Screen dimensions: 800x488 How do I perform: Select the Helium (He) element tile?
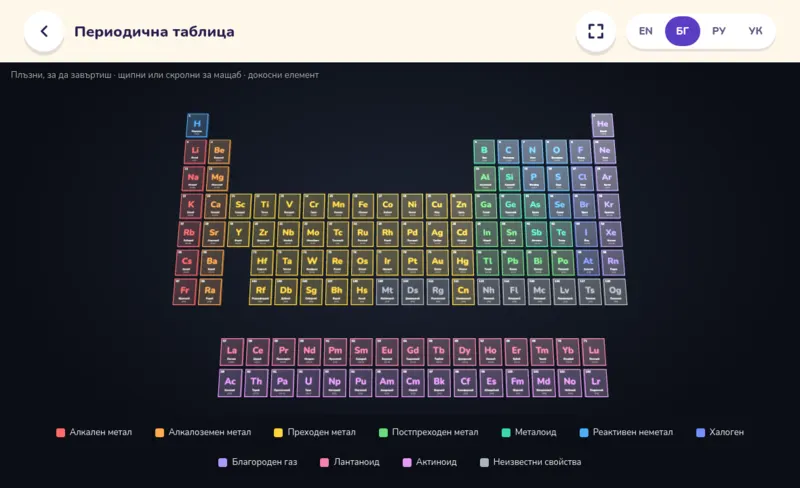[x=603, y=125]
